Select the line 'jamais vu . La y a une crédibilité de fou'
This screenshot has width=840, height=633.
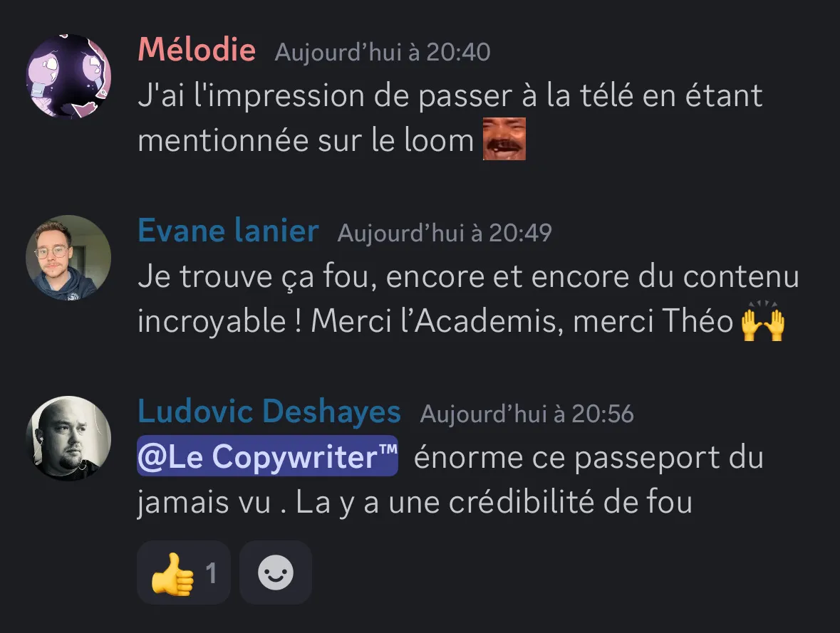tap(415, 502)
